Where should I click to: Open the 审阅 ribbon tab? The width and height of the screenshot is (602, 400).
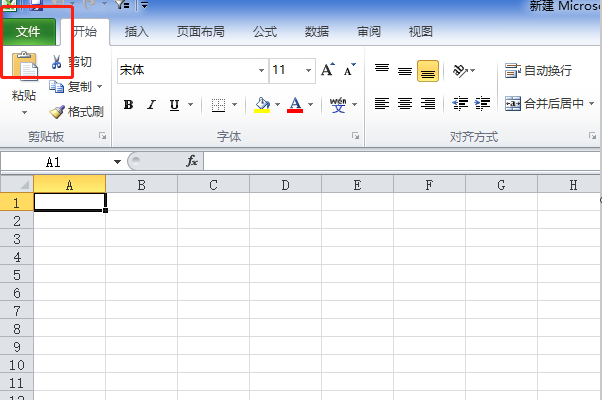coord(369,31)
